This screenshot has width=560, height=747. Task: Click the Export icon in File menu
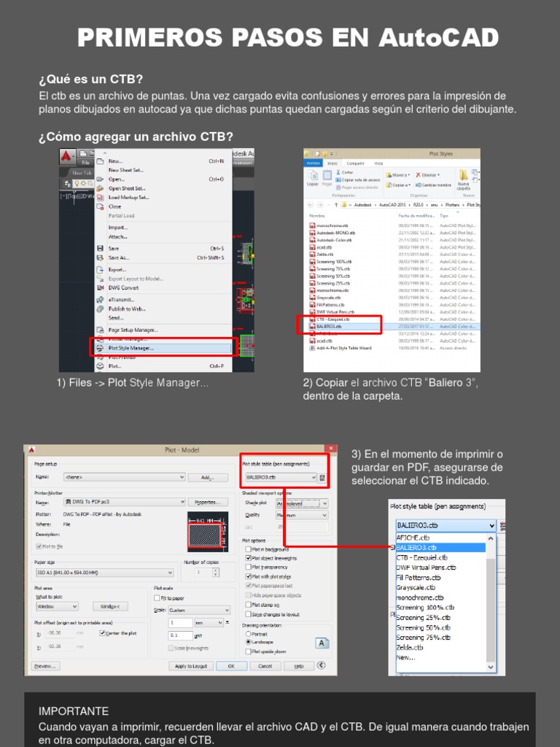tap(100, 270)
